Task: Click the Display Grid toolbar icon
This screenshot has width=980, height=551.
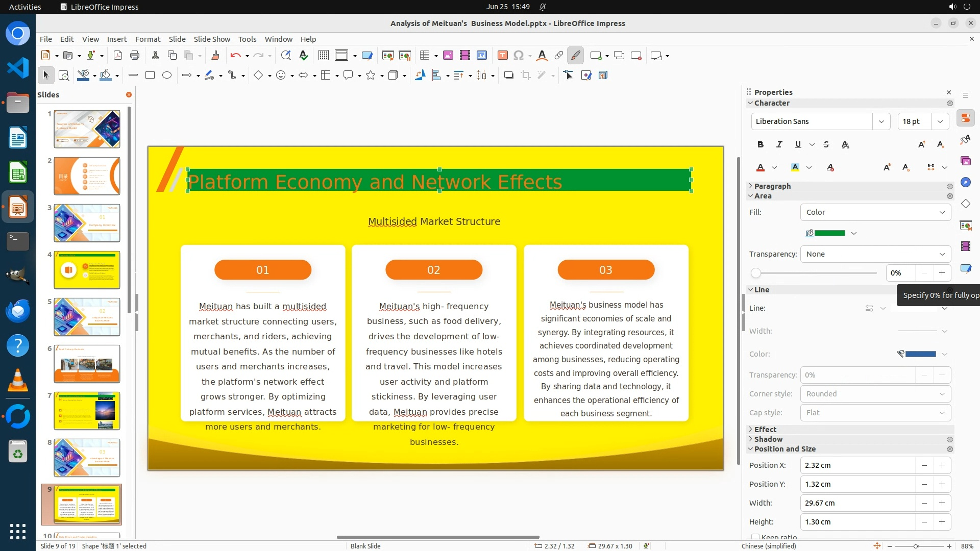Action: pos(323,56)
